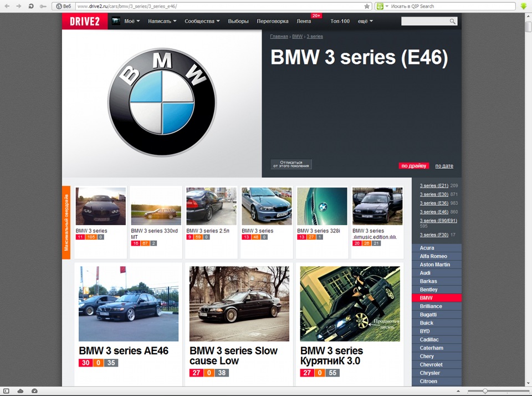Open the BMW 3 series 330xd MT thumbnail

[x=156, y=206]
